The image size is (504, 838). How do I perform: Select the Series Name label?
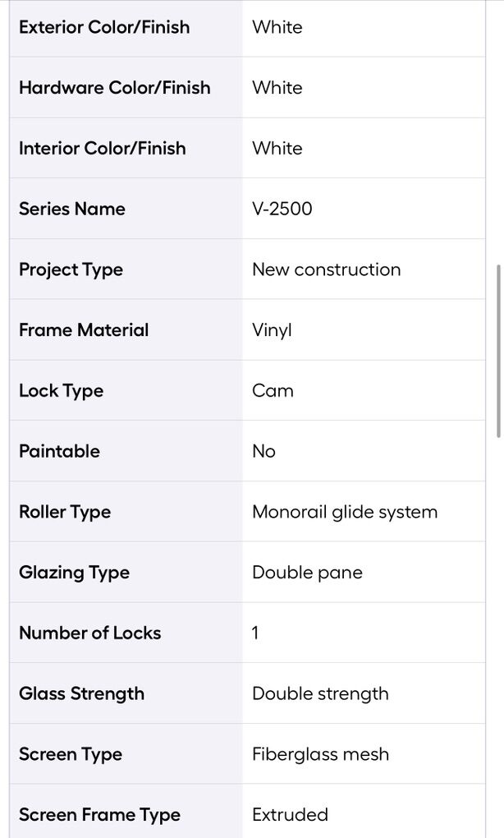72,209
